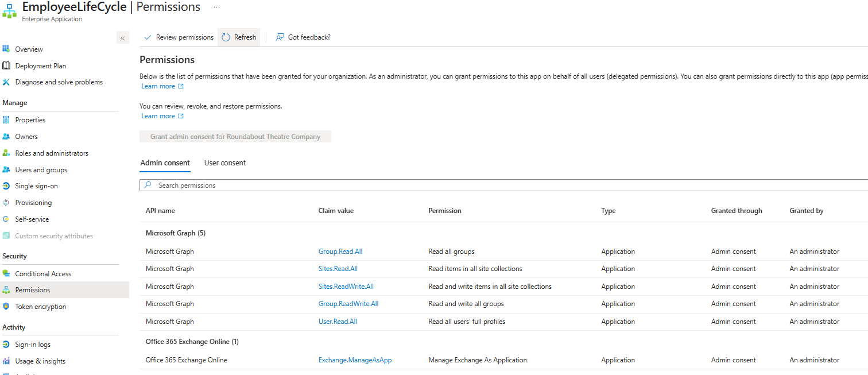Click the Refresh toolbar button
Image resolution: width=868 pixels, height=375 pixels.
pos(239,37)
